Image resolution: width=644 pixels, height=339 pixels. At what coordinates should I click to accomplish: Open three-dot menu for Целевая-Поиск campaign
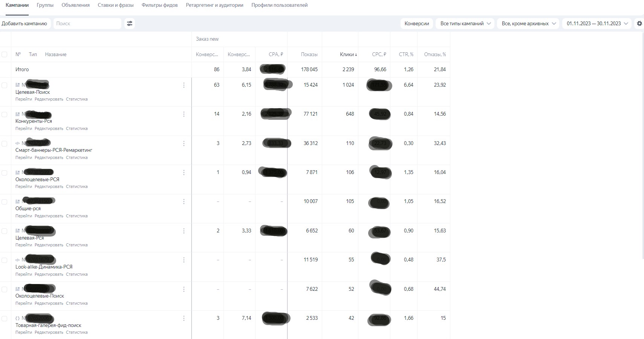pyautogui.click(x=184, y=85)
